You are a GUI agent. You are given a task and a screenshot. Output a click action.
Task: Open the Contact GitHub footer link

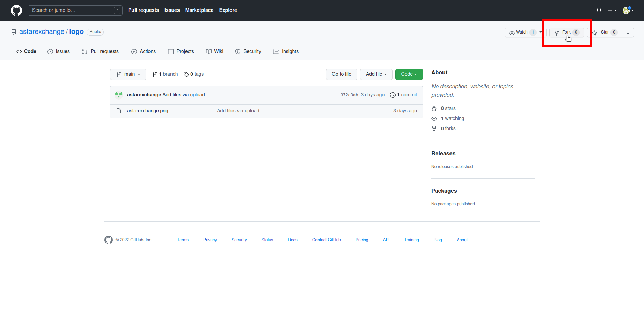point(327,240)
